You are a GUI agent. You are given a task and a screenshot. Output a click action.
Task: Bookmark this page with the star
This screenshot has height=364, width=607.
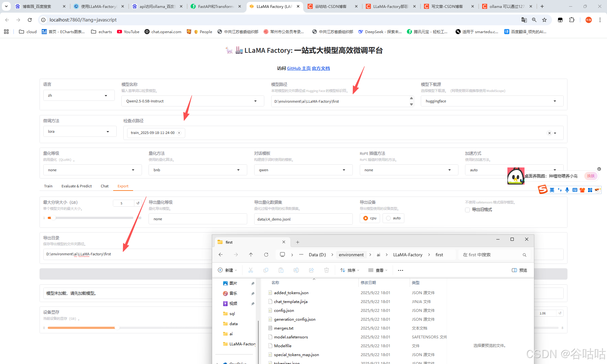[544, 20]
